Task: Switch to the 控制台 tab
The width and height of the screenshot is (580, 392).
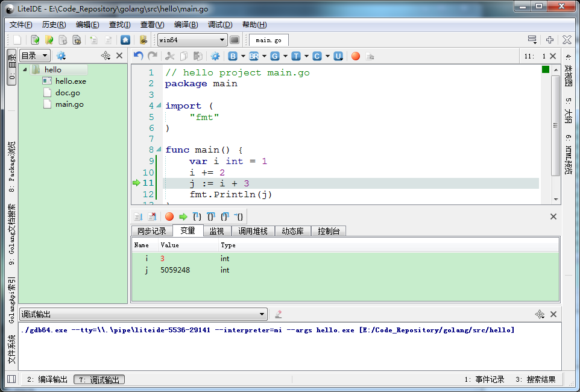Action: tap(329, 231)
